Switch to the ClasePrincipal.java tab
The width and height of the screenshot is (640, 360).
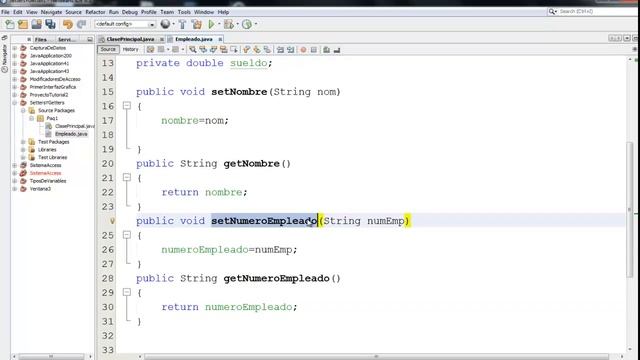pos(130,39)
